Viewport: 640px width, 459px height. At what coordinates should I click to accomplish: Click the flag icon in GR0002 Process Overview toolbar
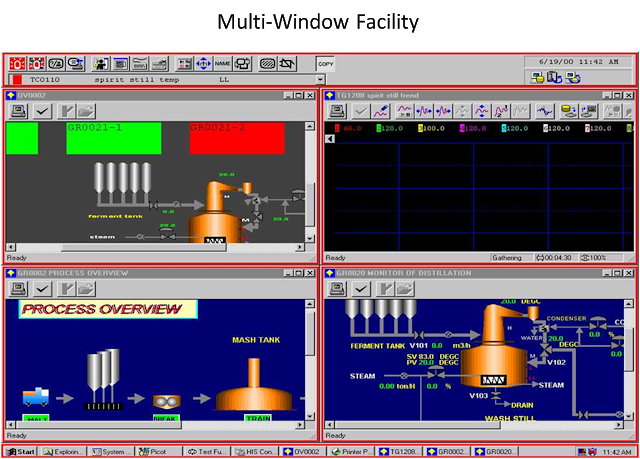pos(66,288)
